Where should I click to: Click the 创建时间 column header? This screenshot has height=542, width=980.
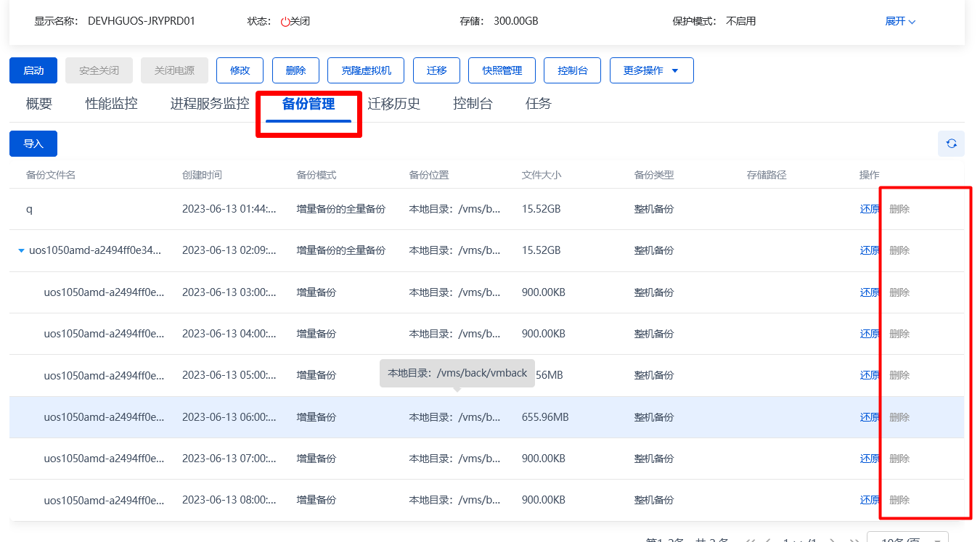[202, 175]
